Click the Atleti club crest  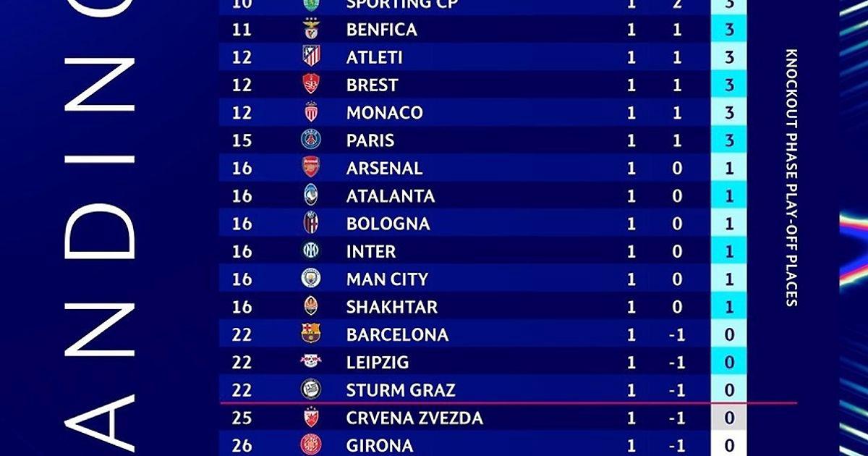[311, 57]
